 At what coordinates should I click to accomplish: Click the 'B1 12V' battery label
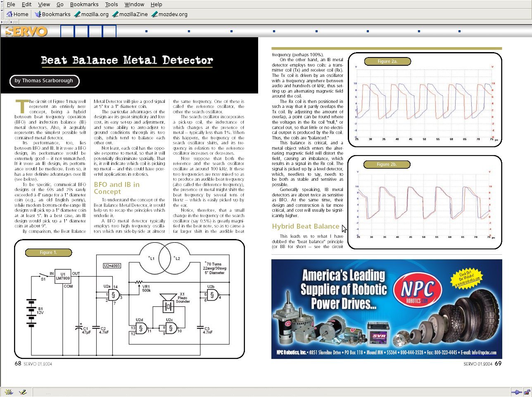tap(40, 311)
